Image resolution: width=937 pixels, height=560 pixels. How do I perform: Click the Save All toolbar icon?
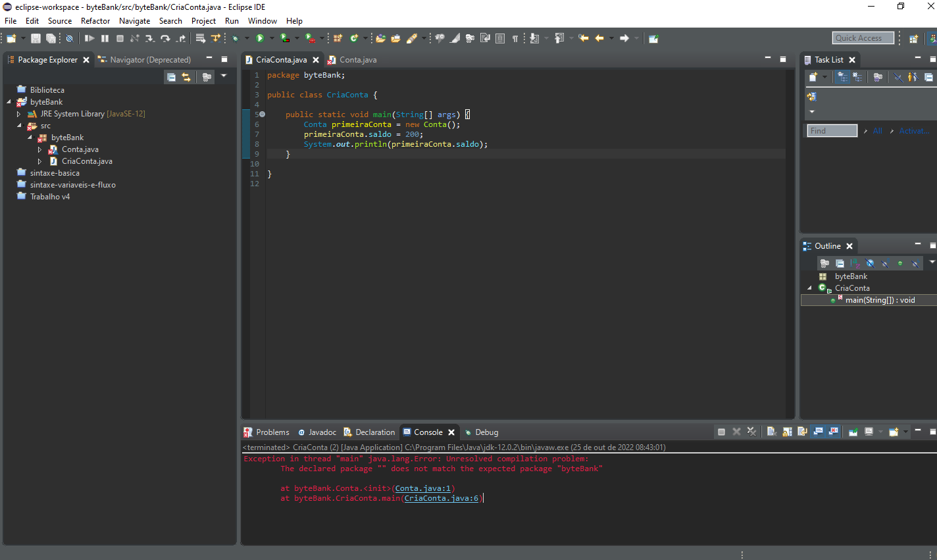[x=51, y=38]
